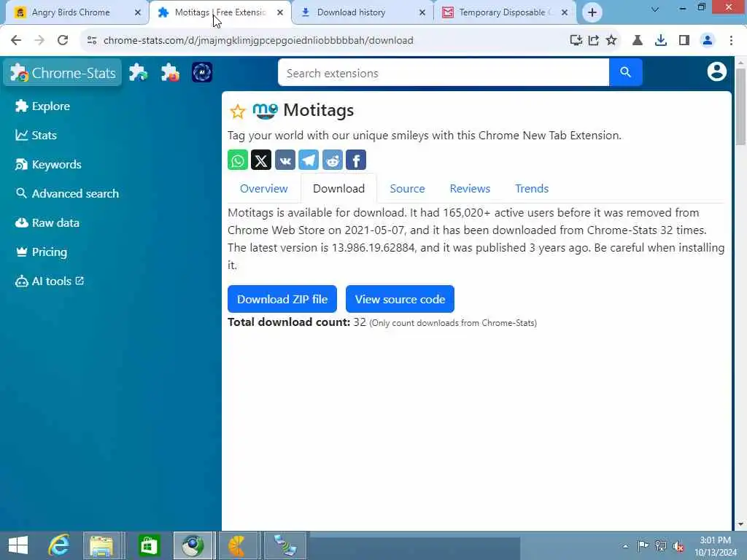This screenshot has width=747, height=560.
Task: Share this page via the share icon
Action: 594,41
